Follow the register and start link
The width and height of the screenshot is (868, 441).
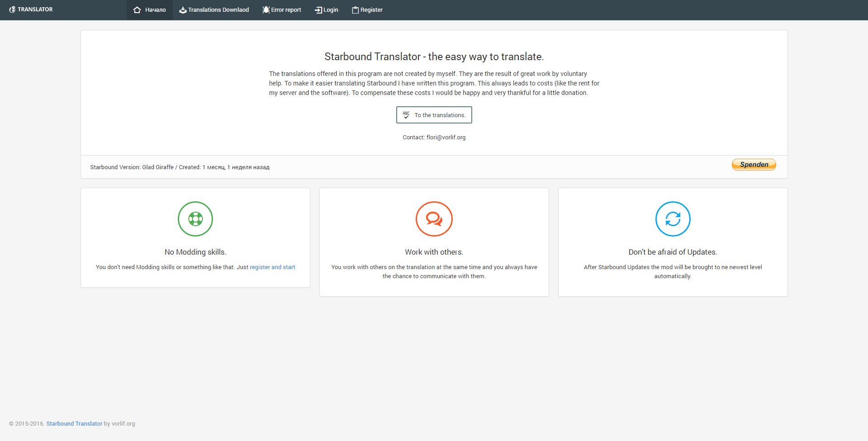(x=273, y=267)
